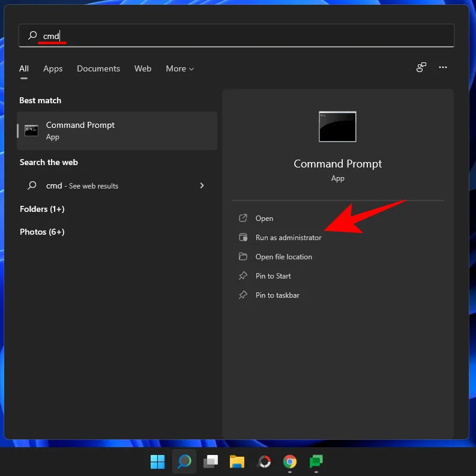Click the Search the web heading

49,163
